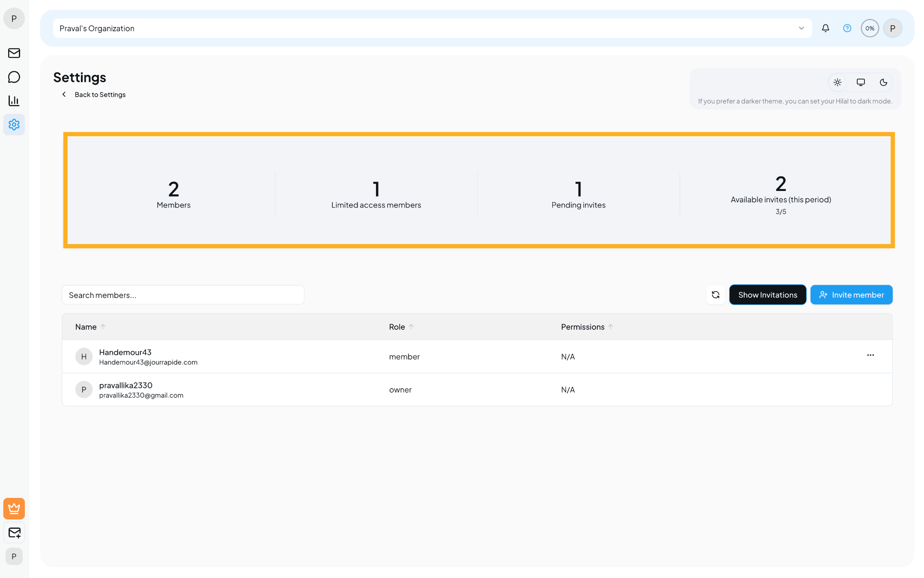924x578 pixels.
Task: Sort members by the Role column arrow
Action: click(x=411, y=326)
